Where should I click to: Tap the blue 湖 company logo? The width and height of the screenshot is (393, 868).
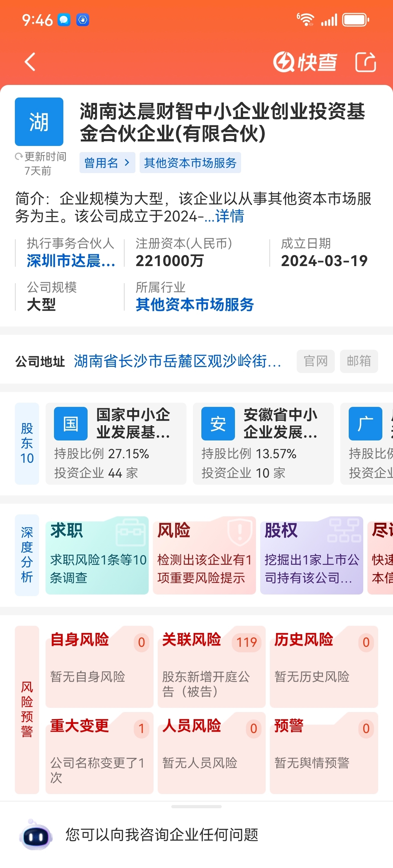(x=39, y=122)
